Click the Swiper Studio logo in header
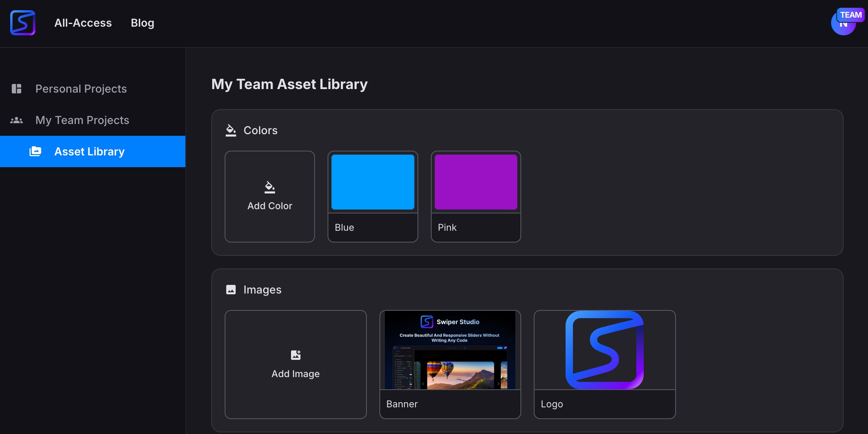The width and height of the screenshot is (868, 434). click(23, 23)
